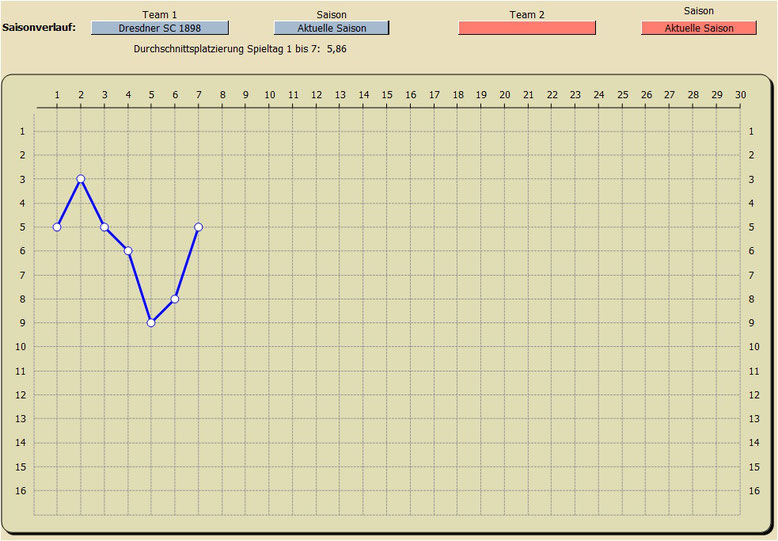
Task: Open the empty red Team 2 selector
Action: pyautogui.click(x=527, y=28)
